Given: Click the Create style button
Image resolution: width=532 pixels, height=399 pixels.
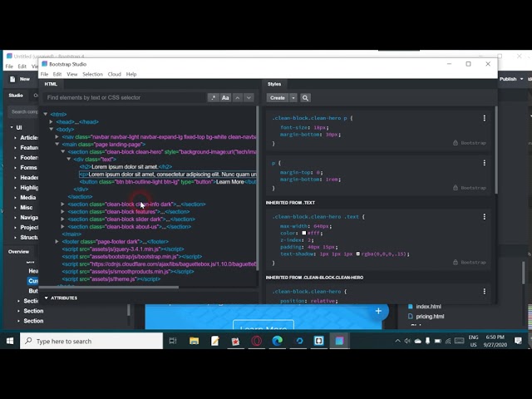Looking at the screenshot, I should pos(278,98).
